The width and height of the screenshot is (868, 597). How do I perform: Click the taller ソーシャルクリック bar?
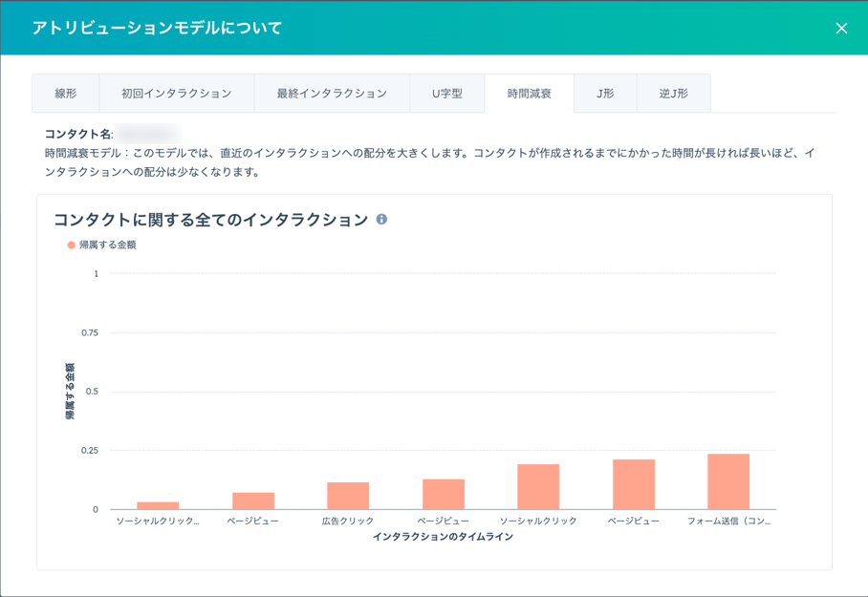(x=538, y=487)
